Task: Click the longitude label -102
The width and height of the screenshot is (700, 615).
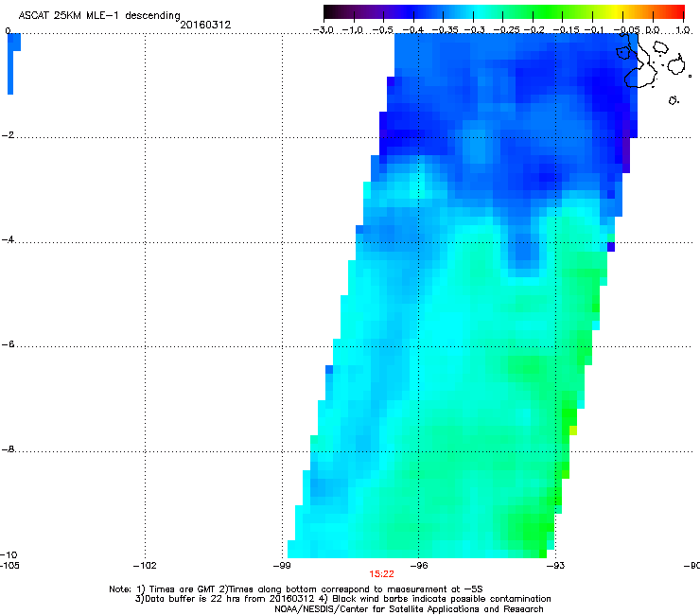Action: (145, 566)
